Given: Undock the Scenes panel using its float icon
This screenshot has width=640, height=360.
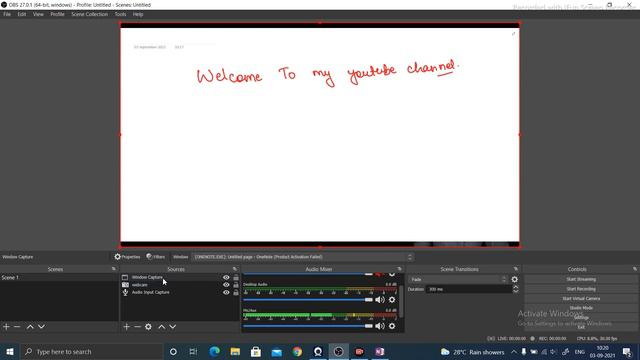Looking at the screenshot, I should [113, 269].
